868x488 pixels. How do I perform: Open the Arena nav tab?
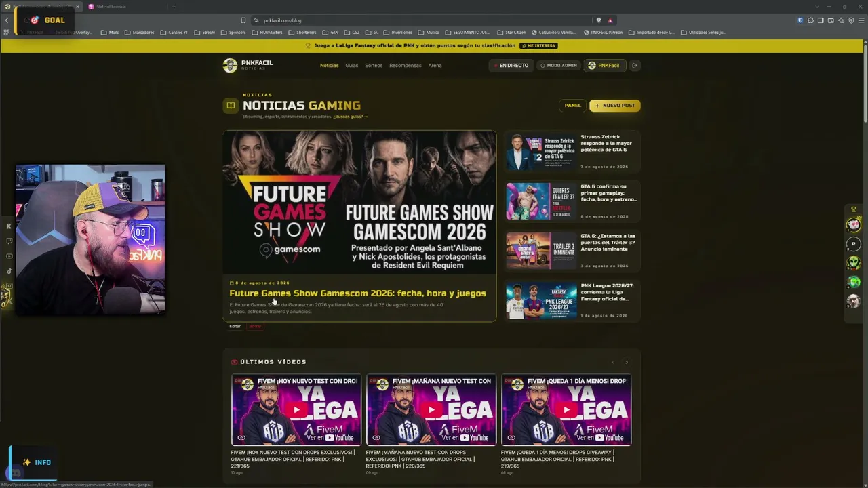tap(435, 66)
